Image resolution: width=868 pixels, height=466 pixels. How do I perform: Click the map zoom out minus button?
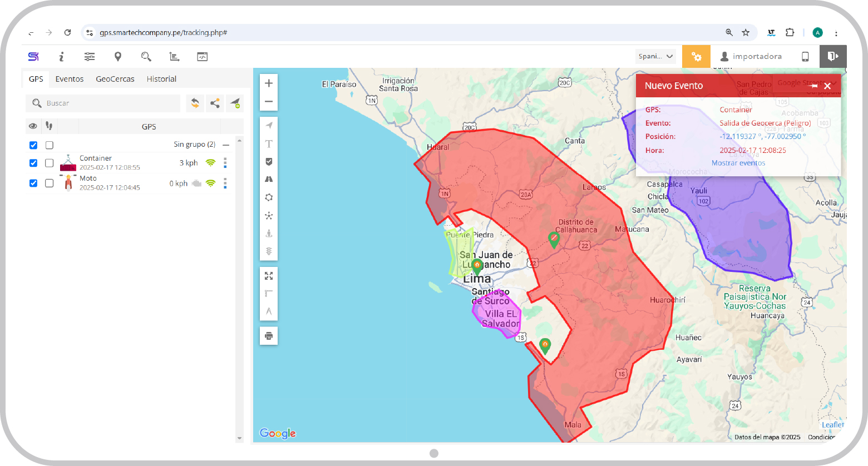pos(269,102)
